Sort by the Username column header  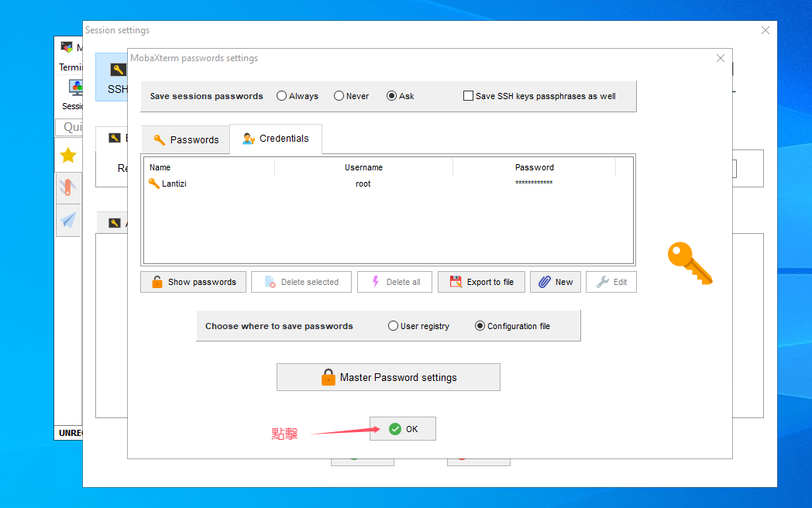(x=363, y=167)
